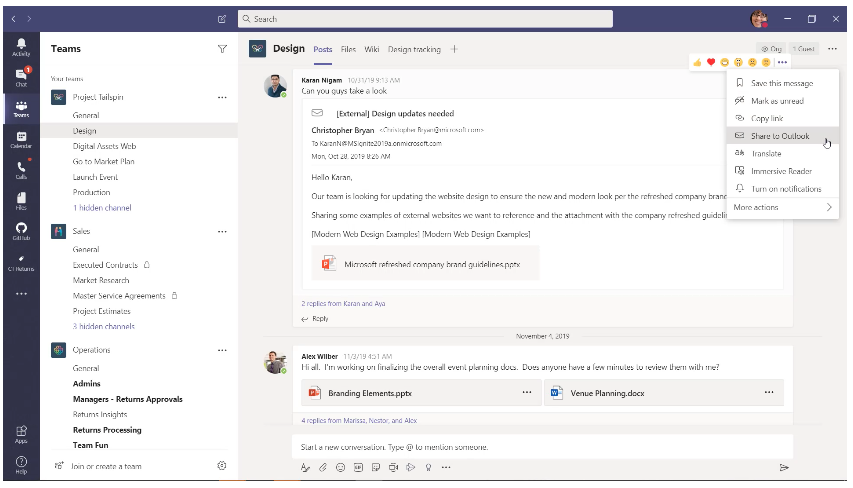Attach a file with paperclip icon
This screenshot has height=488, width=853.
tap(323, 467)
